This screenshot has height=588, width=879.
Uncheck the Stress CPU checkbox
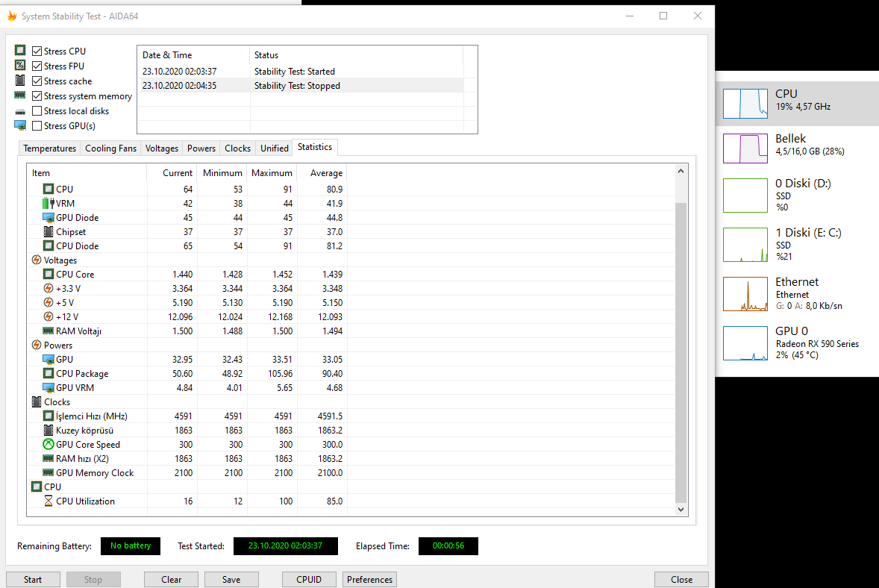37,51
